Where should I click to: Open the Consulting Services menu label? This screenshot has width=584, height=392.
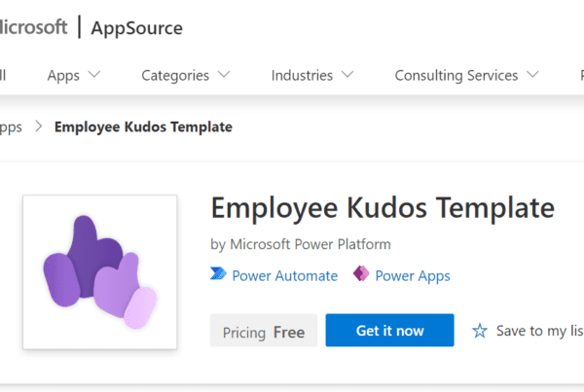pos(456,75)
